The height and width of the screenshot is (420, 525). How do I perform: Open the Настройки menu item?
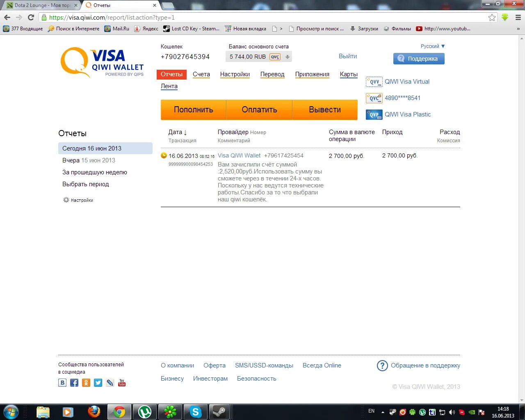pos(235,74)
